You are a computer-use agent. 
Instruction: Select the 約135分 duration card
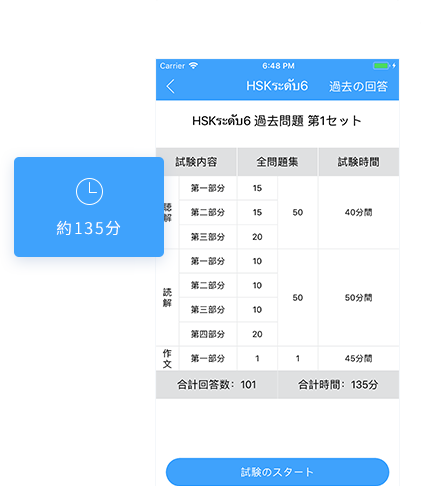tap(89, 207)
